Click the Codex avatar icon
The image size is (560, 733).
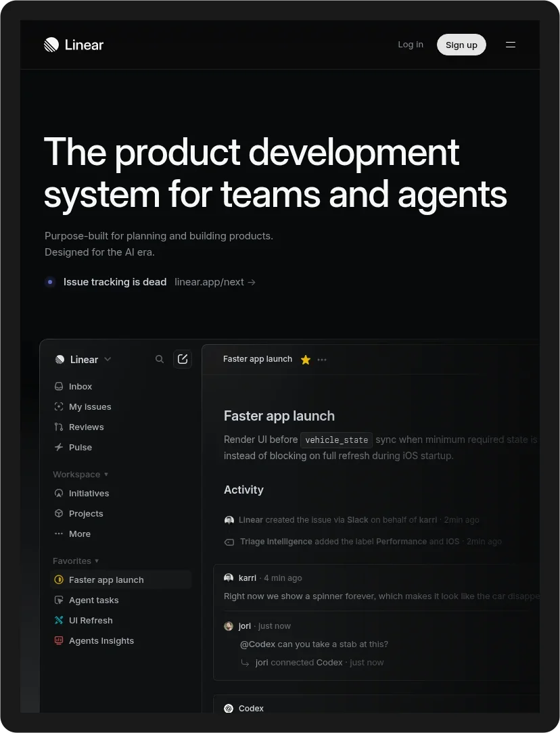(x=229, y=709)
